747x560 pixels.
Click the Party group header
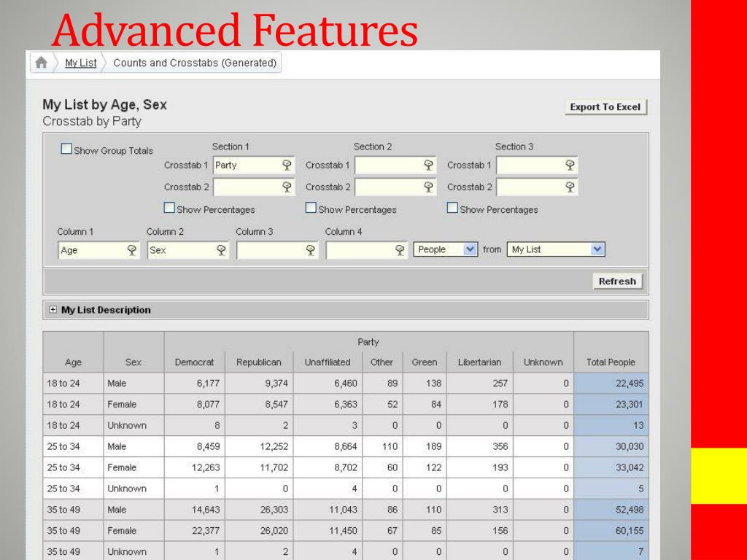pyautogui.click(x=368, y=342)
